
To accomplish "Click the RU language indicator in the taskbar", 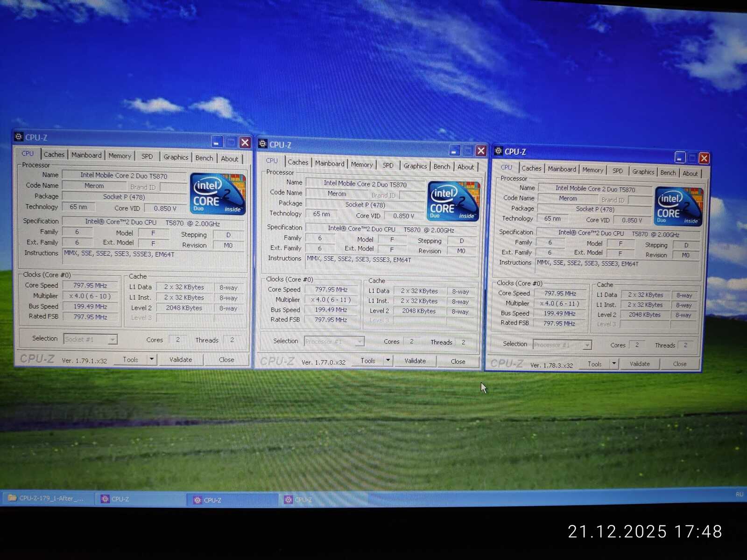I will (739, 494).
